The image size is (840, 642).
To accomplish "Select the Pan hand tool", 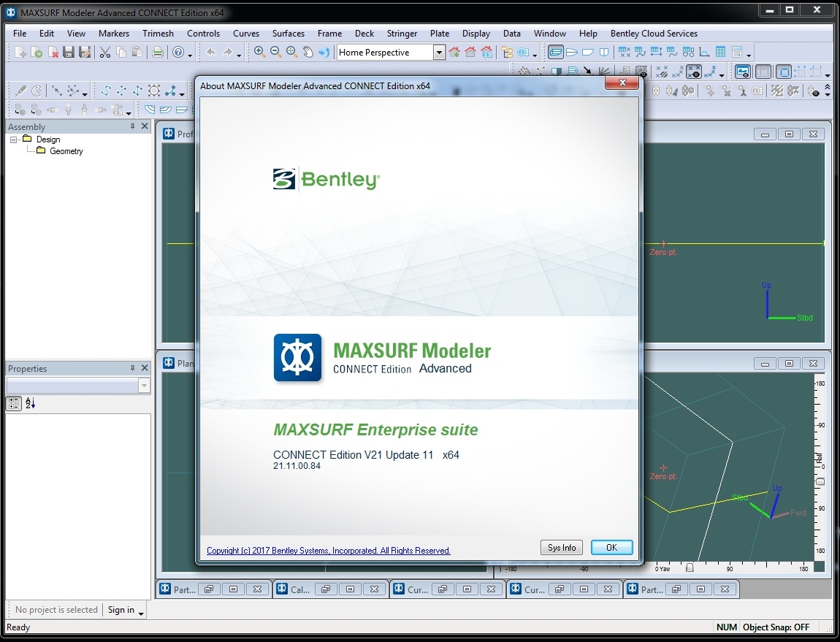I will (x=308, y=52).
